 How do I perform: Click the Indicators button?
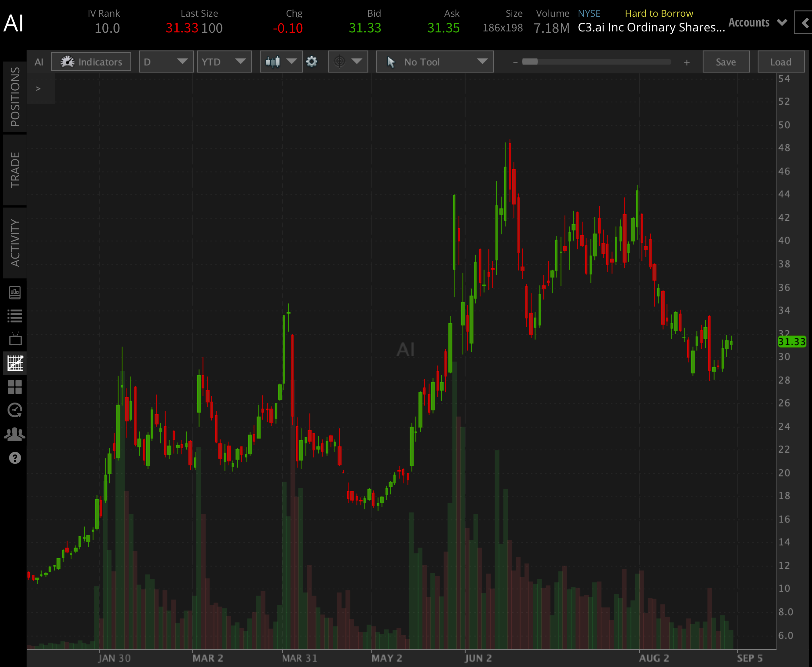[x=91, y=62]
